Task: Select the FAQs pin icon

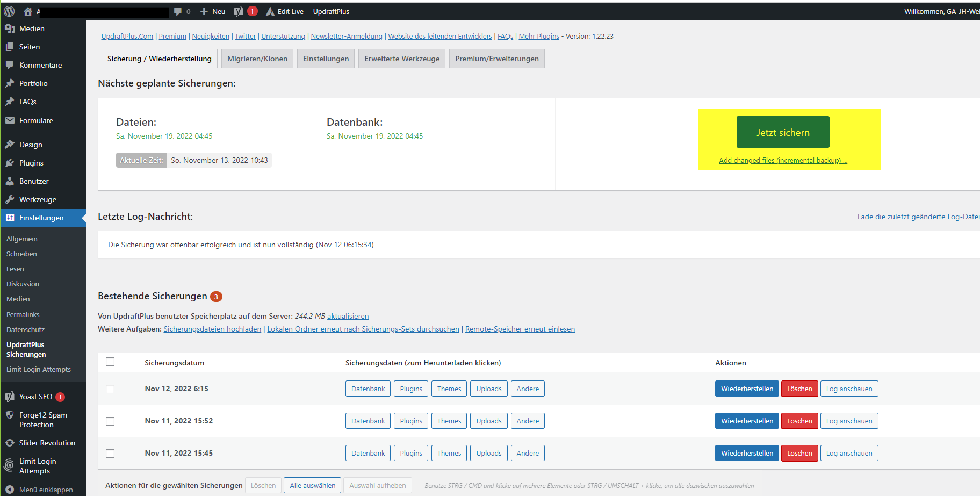Action: pyautogui.click(x=10, y=102)
